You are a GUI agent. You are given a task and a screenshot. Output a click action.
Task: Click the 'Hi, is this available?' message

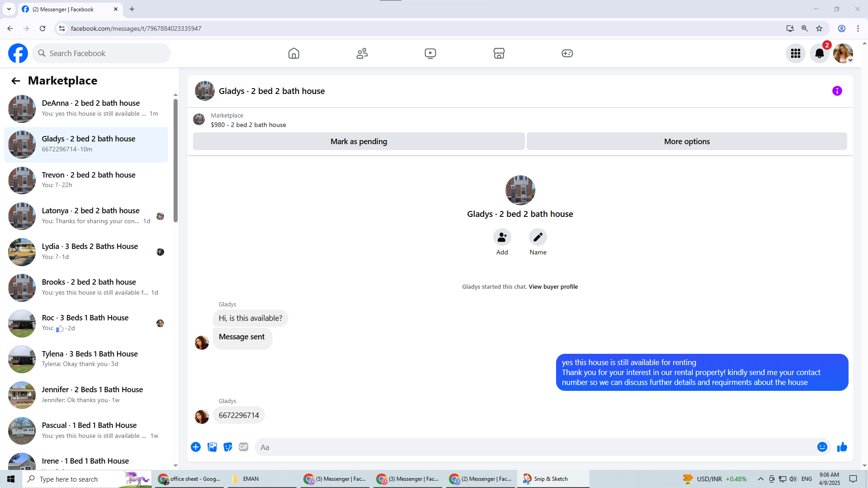pyautogui.click(x=250, y=319)
